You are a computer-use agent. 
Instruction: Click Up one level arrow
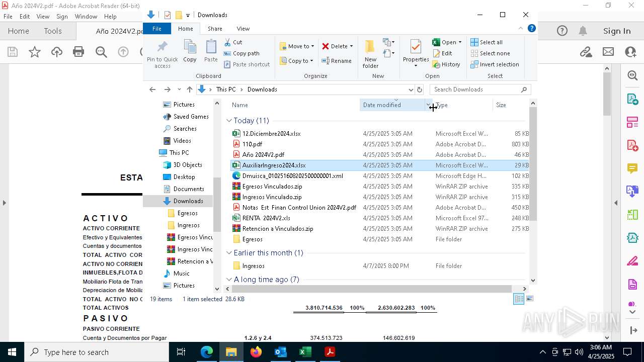pyautogui.click(x=189, y=89)
